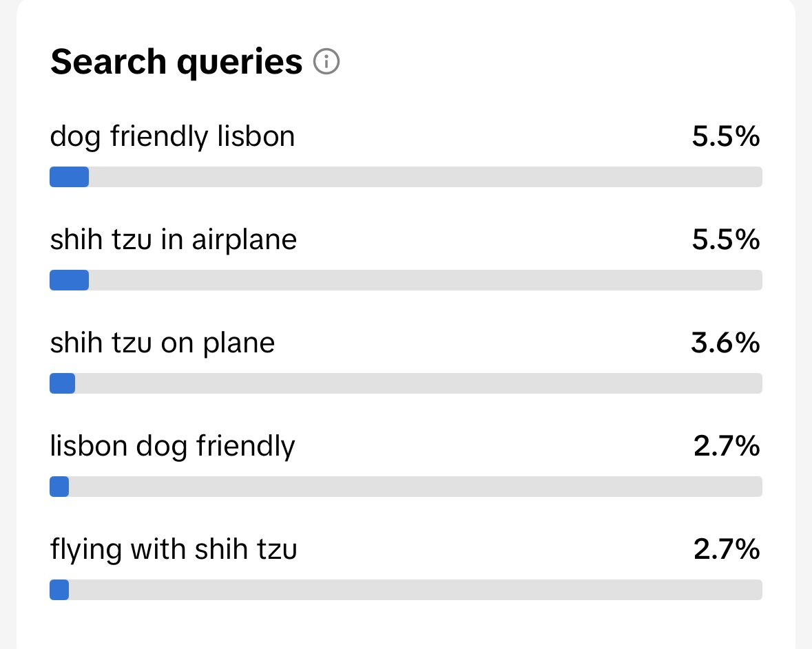Select the 'shih tzu on plane' query

[x=162, y=343]
